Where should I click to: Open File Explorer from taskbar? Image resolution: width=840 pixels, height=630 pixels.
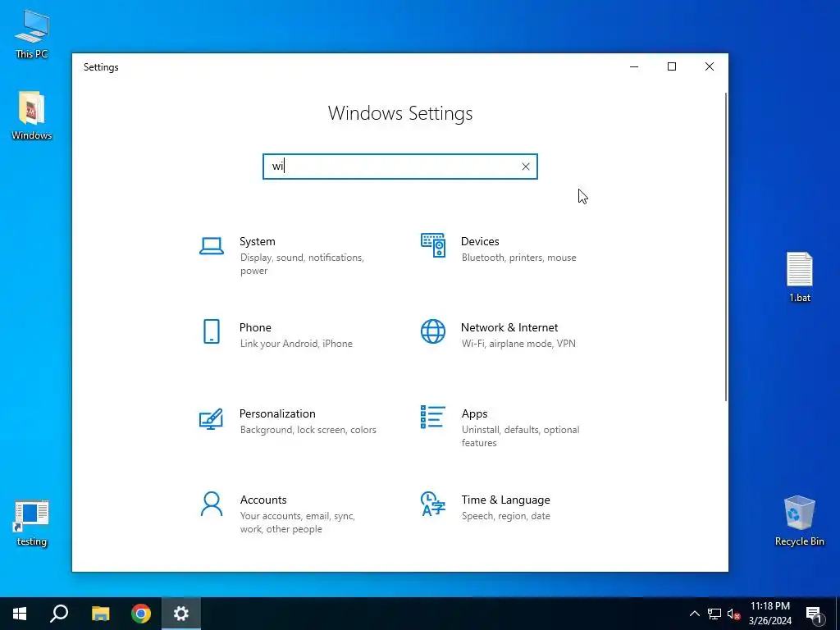click(100, 614)
